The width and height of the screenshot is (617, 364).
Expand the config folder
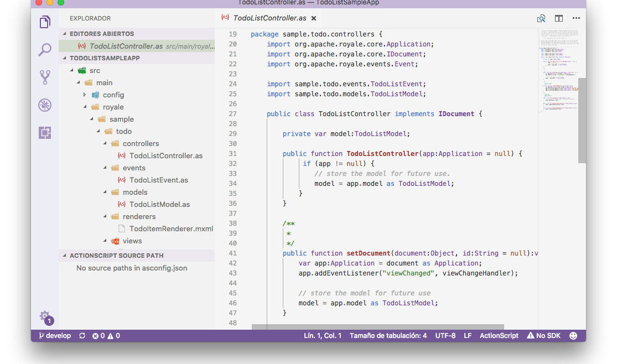(85, 95)
